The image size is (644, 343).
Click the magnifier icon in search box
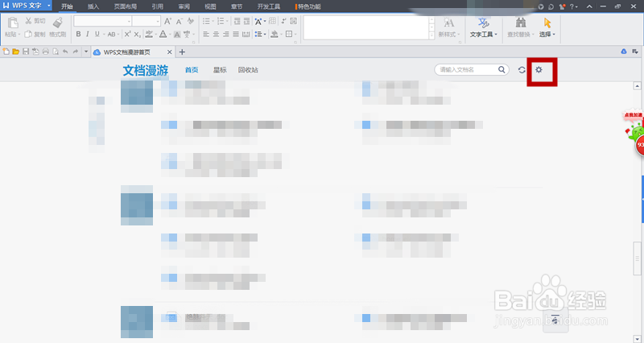coord(502,69)
